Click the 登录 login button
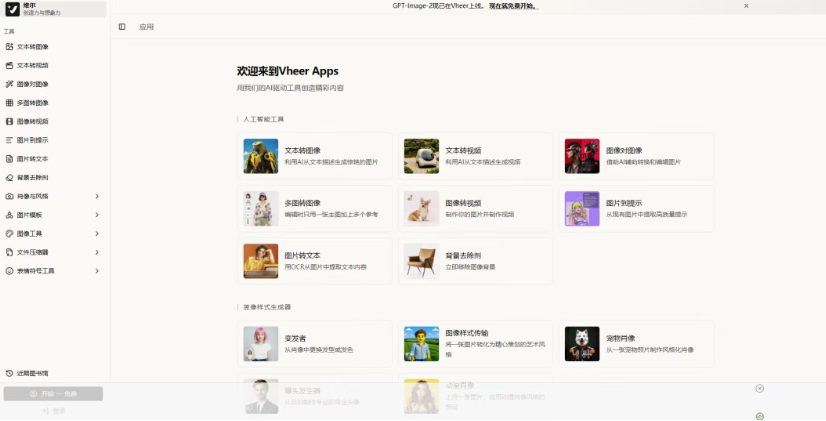The height and width of the screenshot is (421, 826). [x=53, y=410]
